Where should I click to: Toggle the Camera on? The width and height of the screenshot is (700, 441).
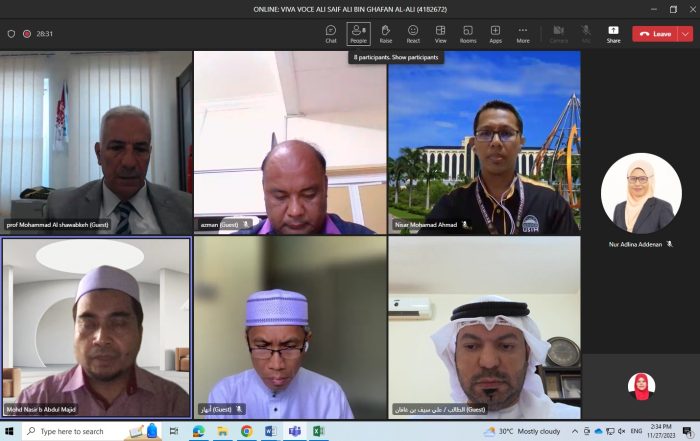559,33
